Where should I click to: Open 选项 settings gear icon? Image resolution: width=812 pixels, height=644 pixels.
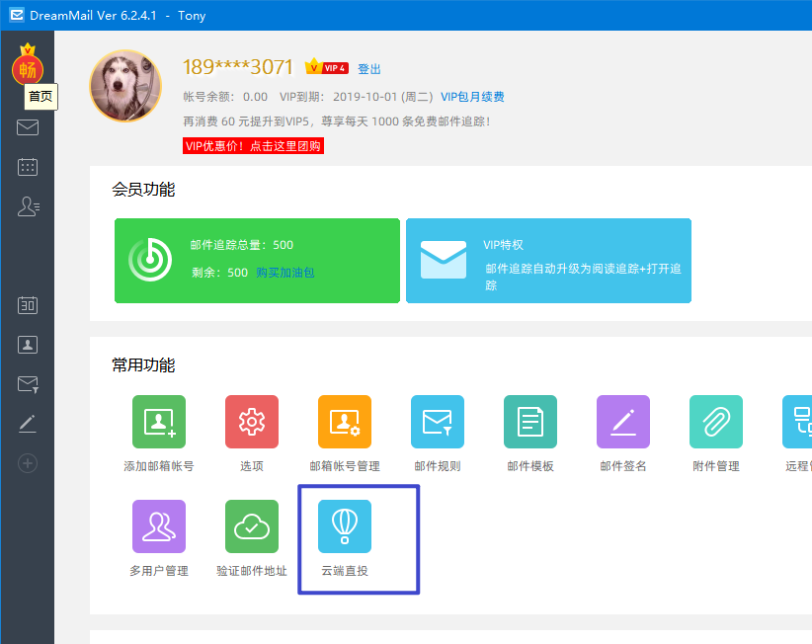click(x=252, y=422)
